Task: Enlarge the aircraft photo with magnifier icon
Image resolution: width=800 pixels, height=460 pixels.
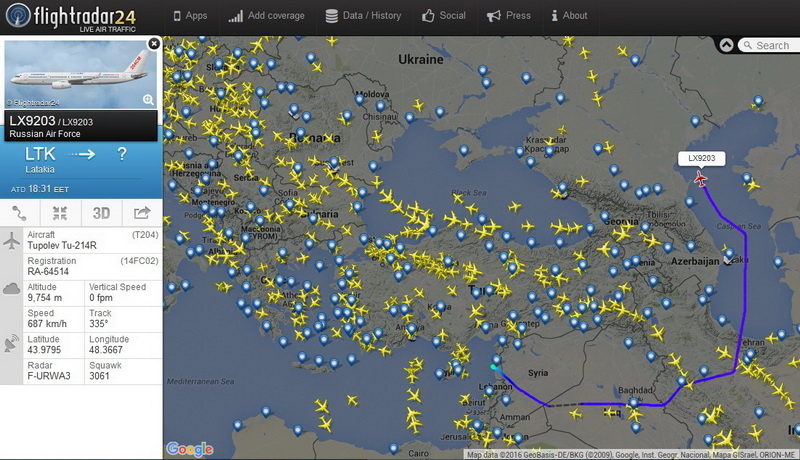Action: [148, 100]
